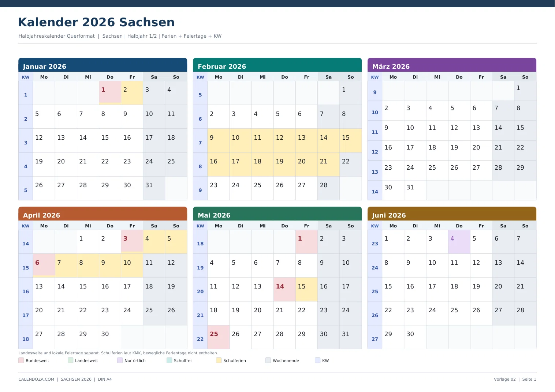
Task: Click April 3 holiday cell
Action: coord(132,242)
